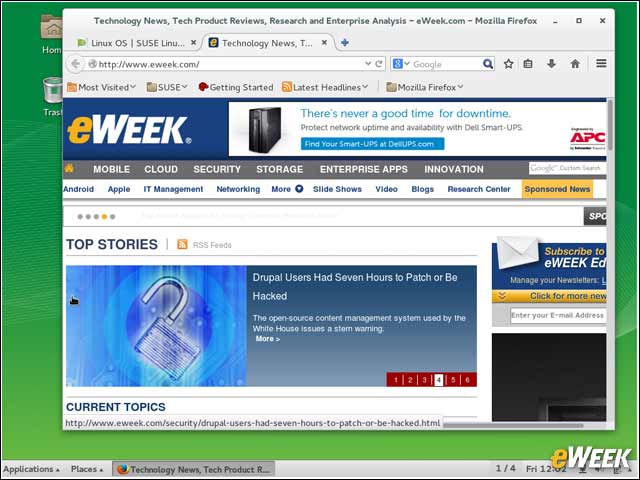Screen dimensions: 640x480
Task: Open the Blogs link
Action: tap(422, 189)
